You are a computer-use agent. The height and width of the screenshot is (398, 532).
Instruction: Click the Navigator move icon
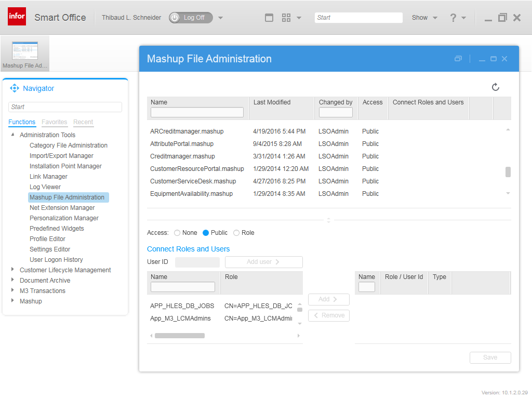click(15, 88)
